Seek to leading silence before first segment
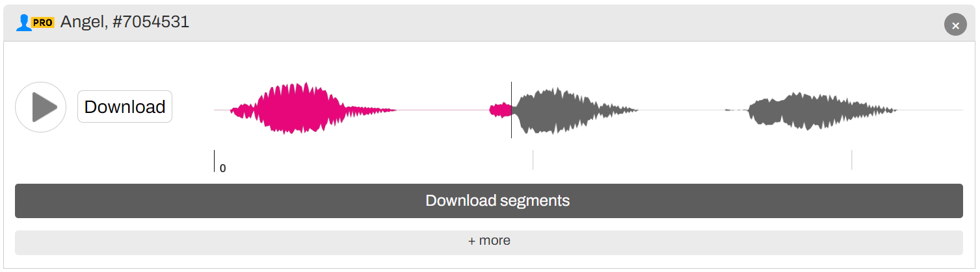 pyautogui.click(x=222, y=110)
